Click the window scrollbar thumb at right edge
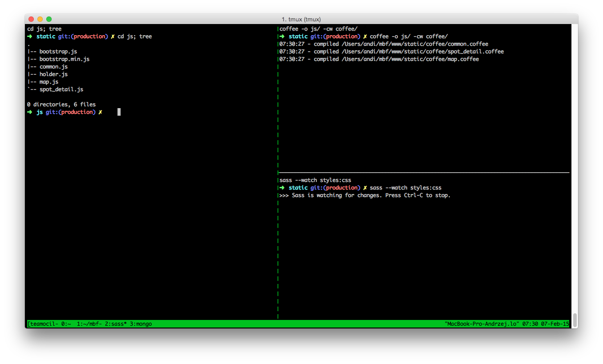Image resolution: width=603 pixels, height=364 pixels. click(x=575, y=320)
